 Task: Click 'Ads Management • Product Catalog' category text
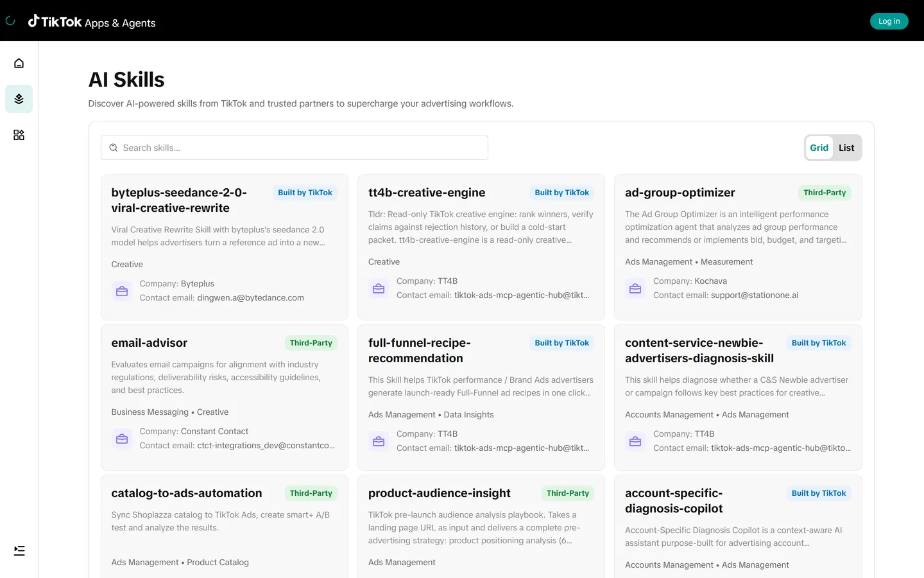[180, 563]
